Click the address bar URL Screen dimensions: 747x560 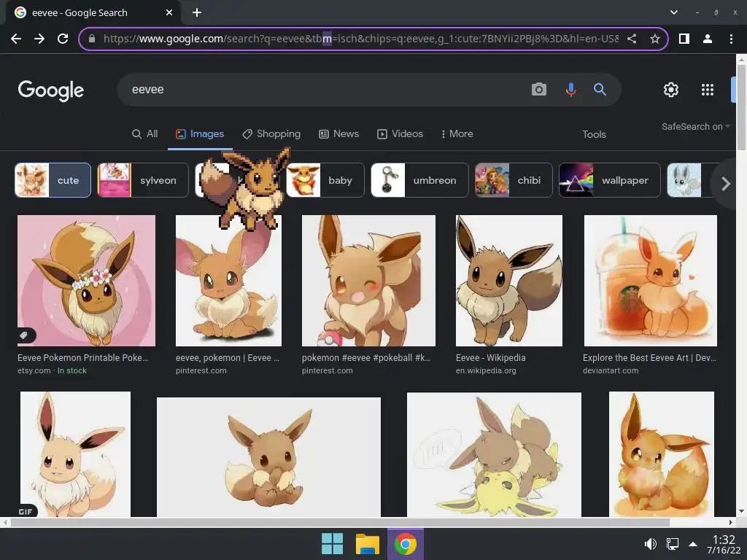(x=361, y=39)
